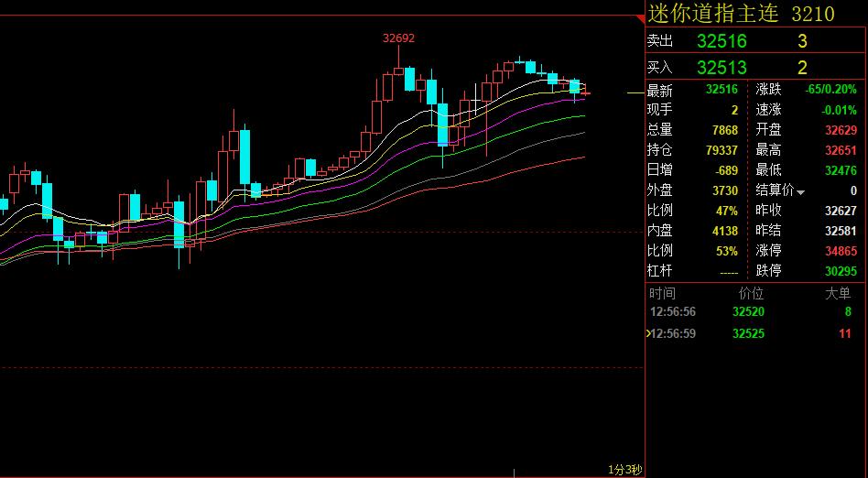The image size is (868, 478).
Task: Click the 涨跌 value -65/0.20%
Action: 830,89
